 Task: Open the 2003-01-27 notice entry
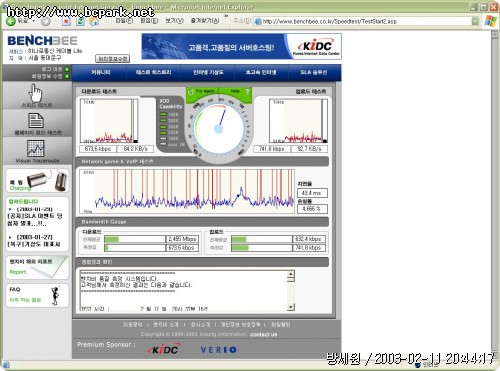click(x=34, y=241)
